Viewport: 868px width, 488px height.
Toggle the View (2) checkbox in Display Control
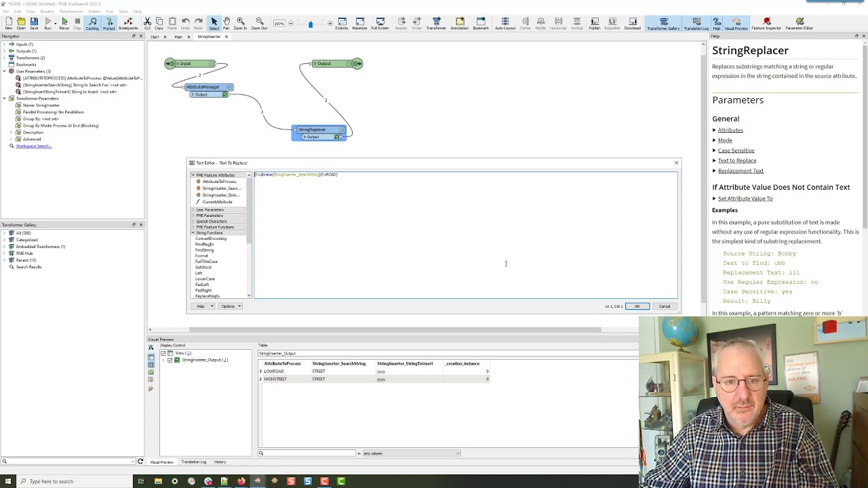[x=163, y=353]
